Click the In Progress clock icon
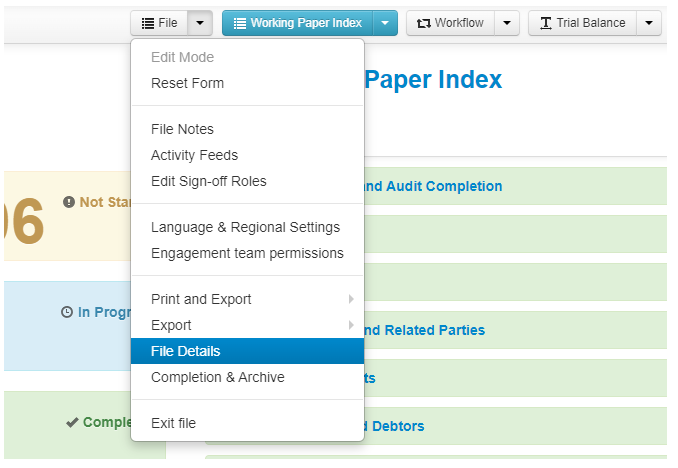This screenshot has height=468, width=678. [67, 312]
